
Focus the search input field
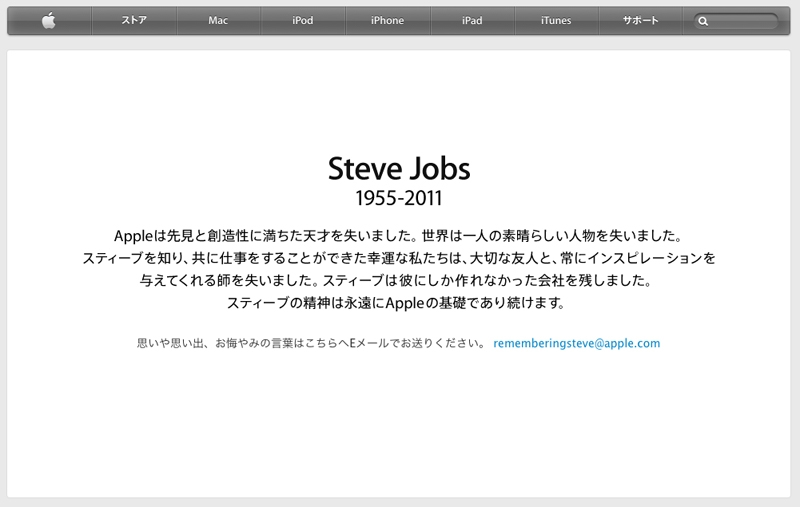(736, 21)
